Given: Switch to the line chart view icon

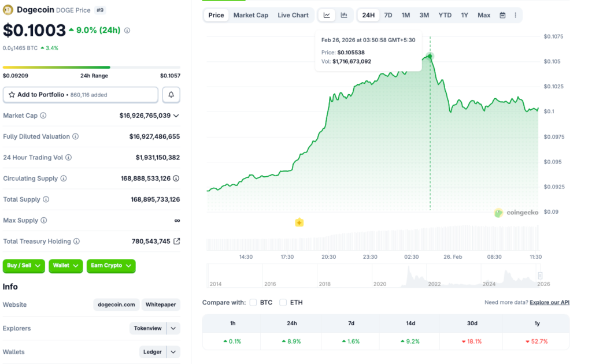Looking at the screenshot, I should [327, 15].
